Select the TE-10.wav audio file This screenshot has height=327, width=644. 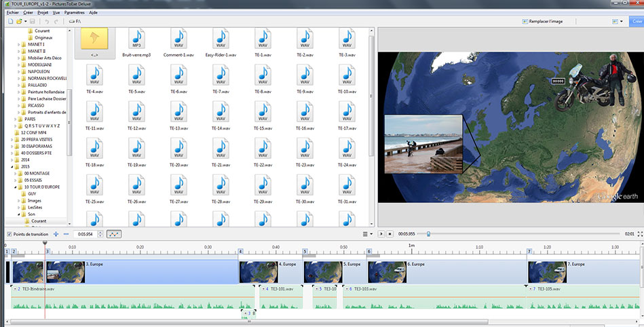[347, 79]
